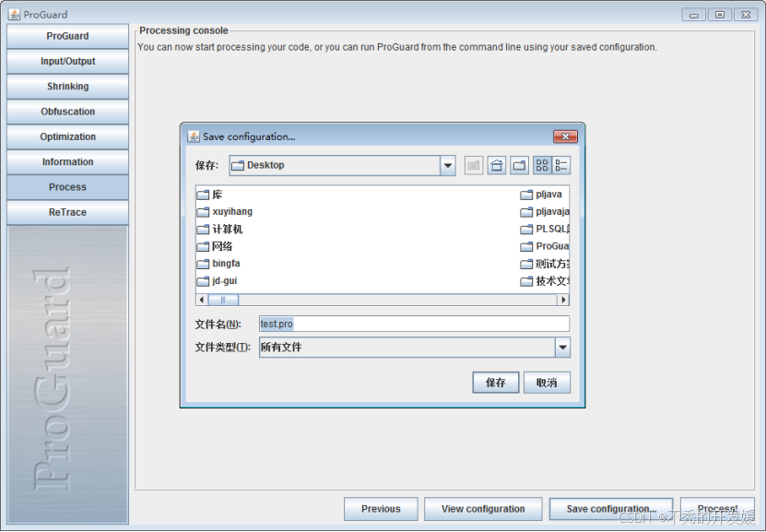Select the 技术文 folder

[545, 281]
